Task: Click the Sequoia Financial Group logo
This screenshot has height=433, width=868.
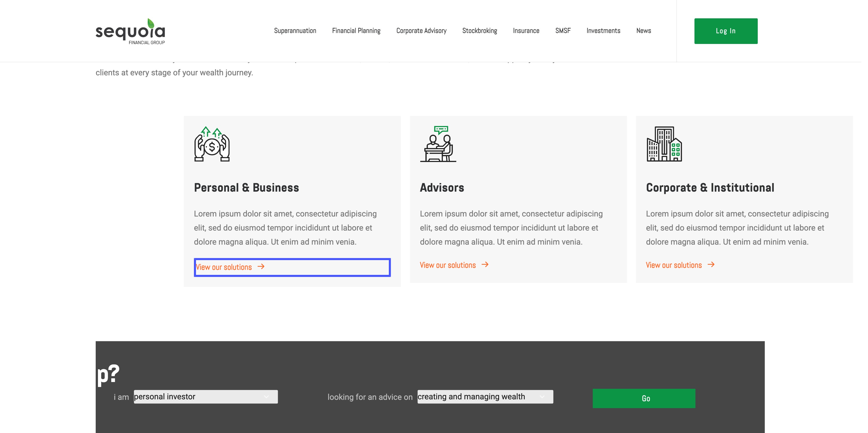Action: 130,31
